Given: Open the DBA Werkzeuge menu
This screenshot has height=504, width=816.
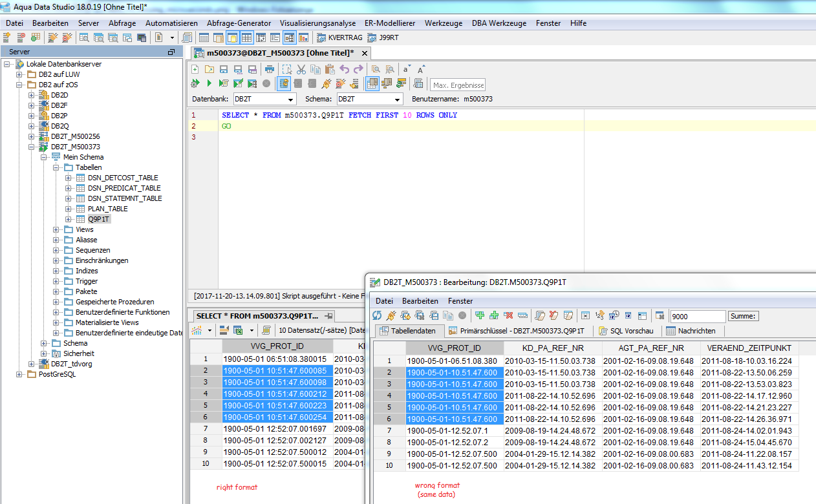Looking at the screenshot, I should tap(499, 23).
